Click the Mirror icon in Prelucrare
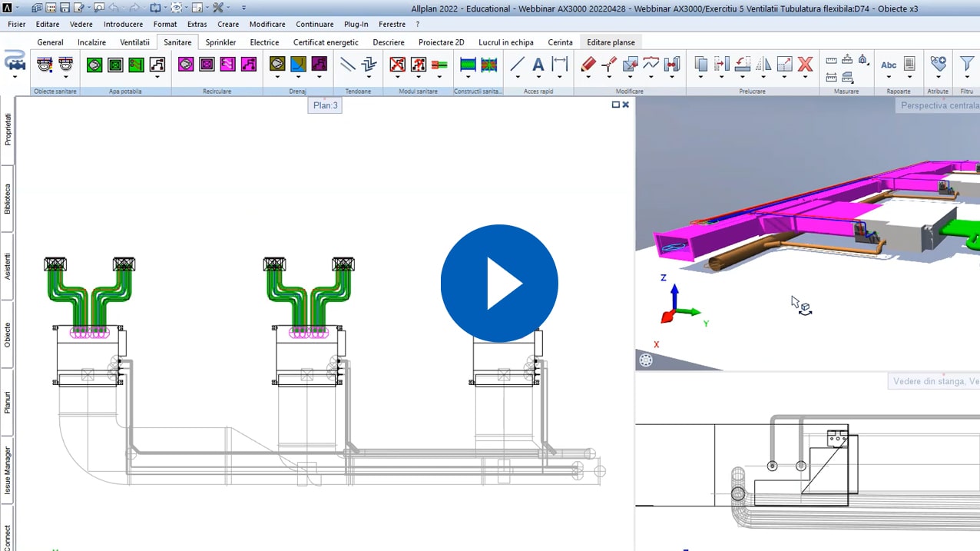This screenshot has height=551, width=980. tap(763, 65)
